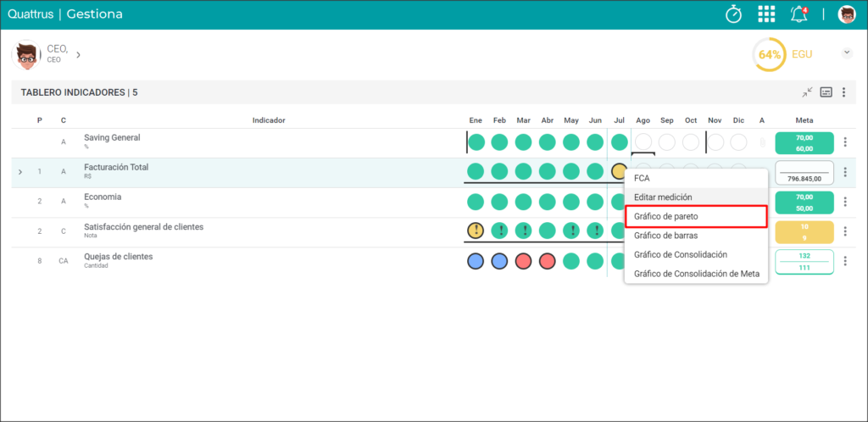Click Quejas de clientes June green circle
This screenshot has width=868, height=422.
click(595, 261)
